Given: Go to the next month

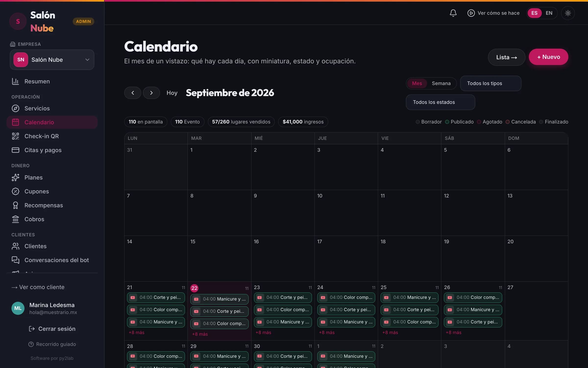Looking at the screenshot, I should click(151, 93).
